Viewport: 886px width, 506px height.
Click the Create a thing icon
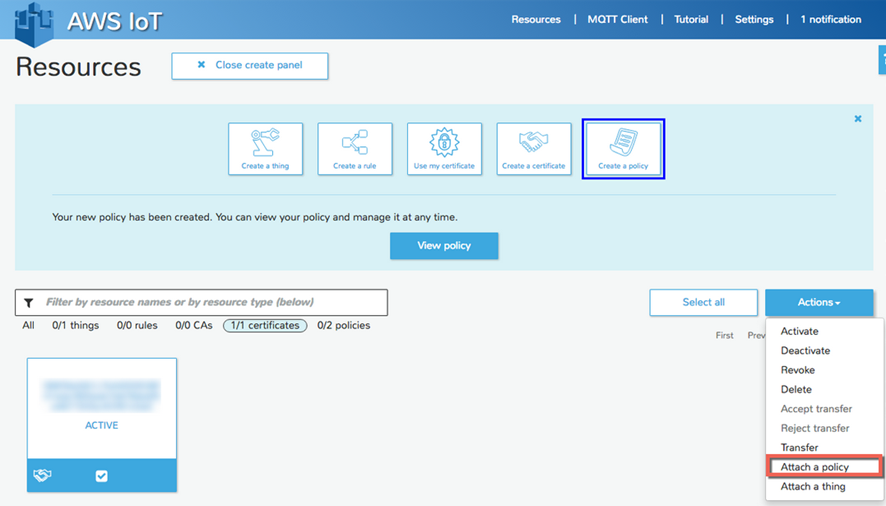[x=265, y=148]
